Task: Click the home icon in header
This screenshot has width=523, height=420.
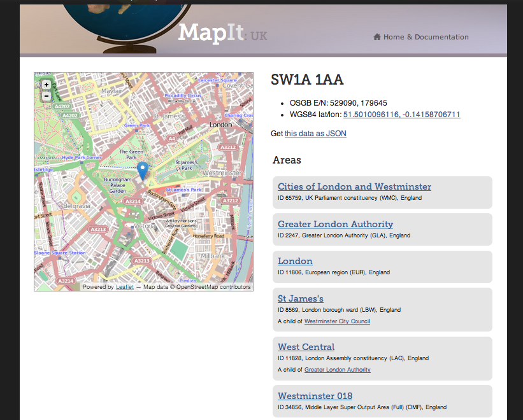Action: [377, 37]
